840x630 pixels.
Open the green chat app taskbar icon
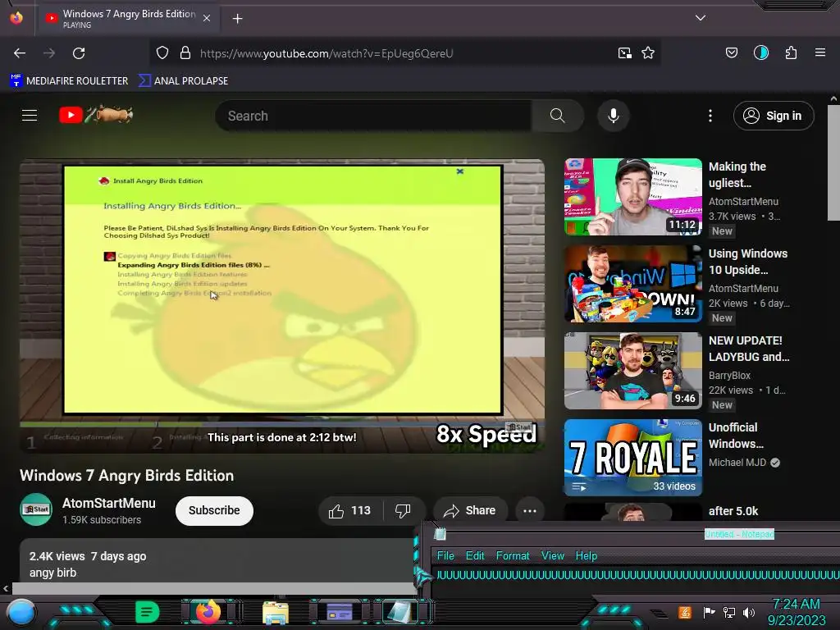coord(147,612)
